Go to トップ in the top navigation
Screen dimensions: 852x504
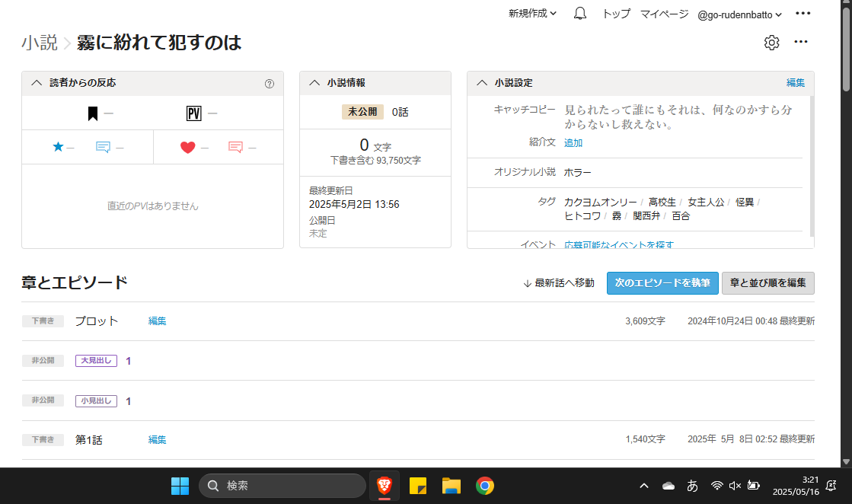616,14
